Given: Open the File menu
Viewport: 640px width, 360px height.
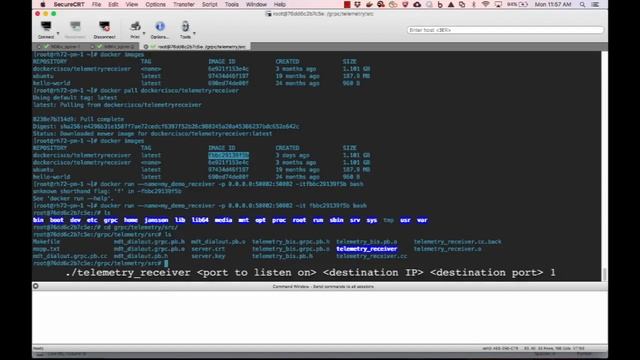Looking at the screenshot, I should (96, 4).
